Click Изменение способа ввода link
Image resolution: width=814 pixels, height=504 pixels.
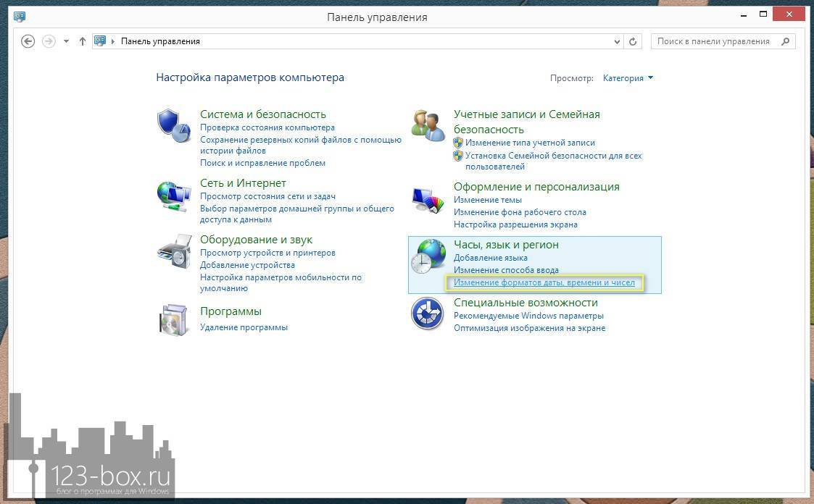506,270
